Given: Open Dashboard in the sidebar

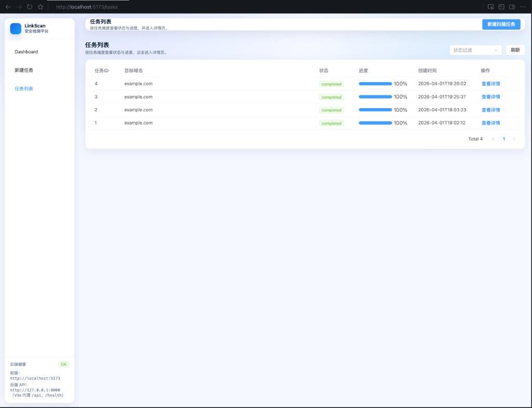Looking at the screenshot, I should 26,51.
